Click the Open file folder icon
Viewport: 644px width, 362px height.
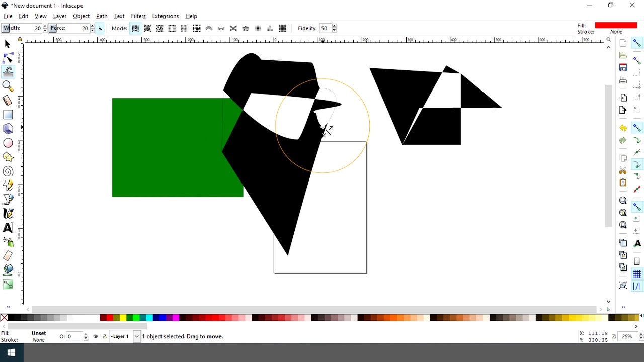(623, 55)
